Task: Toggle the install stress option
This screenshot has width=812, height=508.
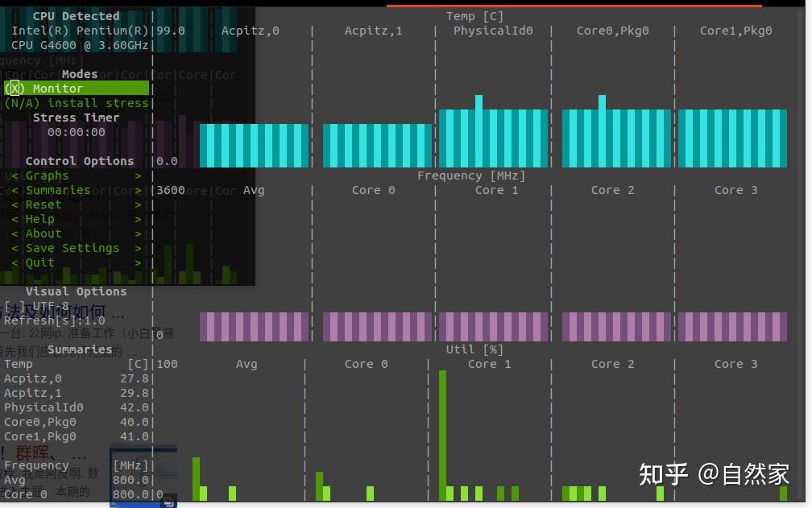Action: click(x=77, y=102)
